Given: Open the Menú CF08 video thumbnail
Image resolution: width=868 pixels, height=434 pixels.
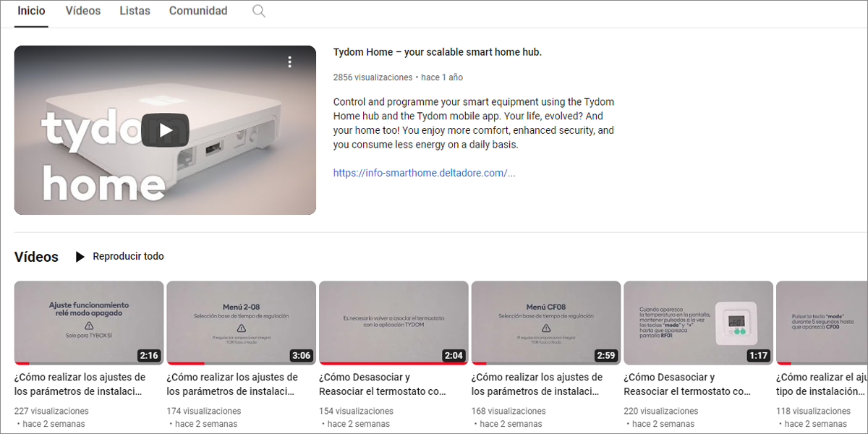Looking at the screenshot, I should click(545, 321).
